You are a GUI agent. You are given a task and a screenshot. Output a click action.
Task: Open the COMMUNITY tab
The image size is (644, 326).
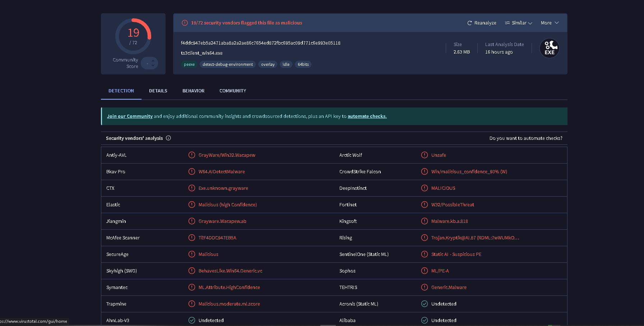tap(233, 91)
